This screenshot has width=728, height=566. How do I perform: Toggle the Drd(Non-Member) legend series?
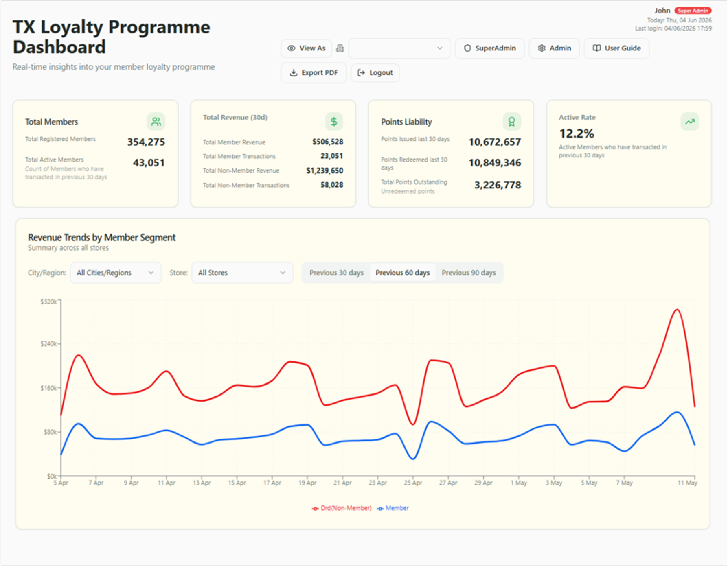pyautogui.click(x=342, y=508)
